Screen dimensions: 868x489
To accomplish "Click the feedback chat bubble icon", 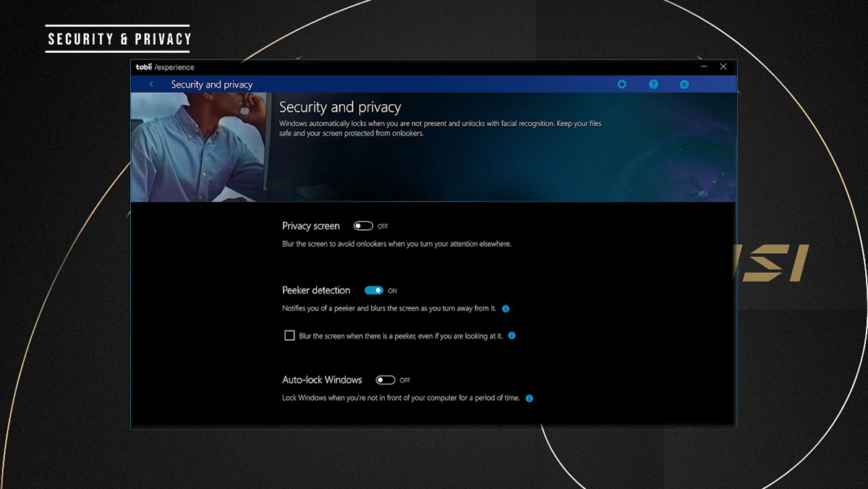I will coord(684,85).
